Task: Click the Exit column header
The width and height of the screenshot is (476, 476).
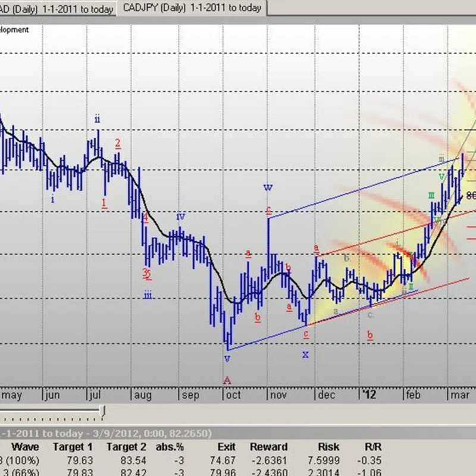Action: 226,447
